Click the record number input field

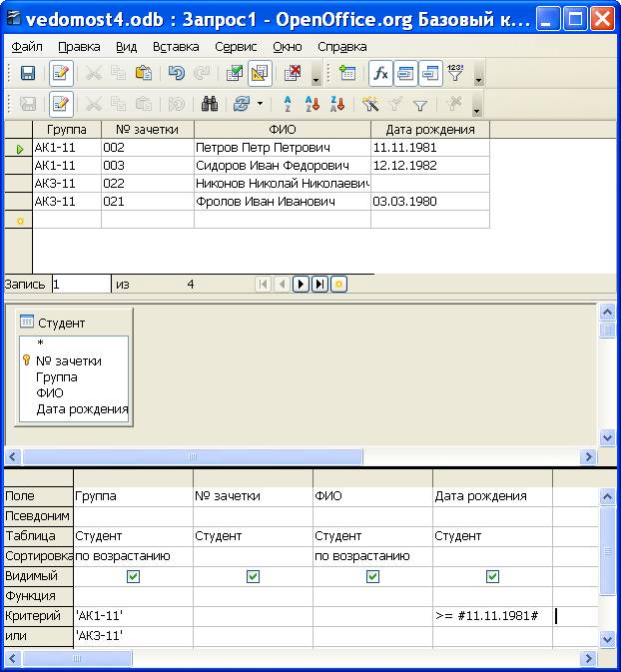pyautogui.click(x=80, y=285)
